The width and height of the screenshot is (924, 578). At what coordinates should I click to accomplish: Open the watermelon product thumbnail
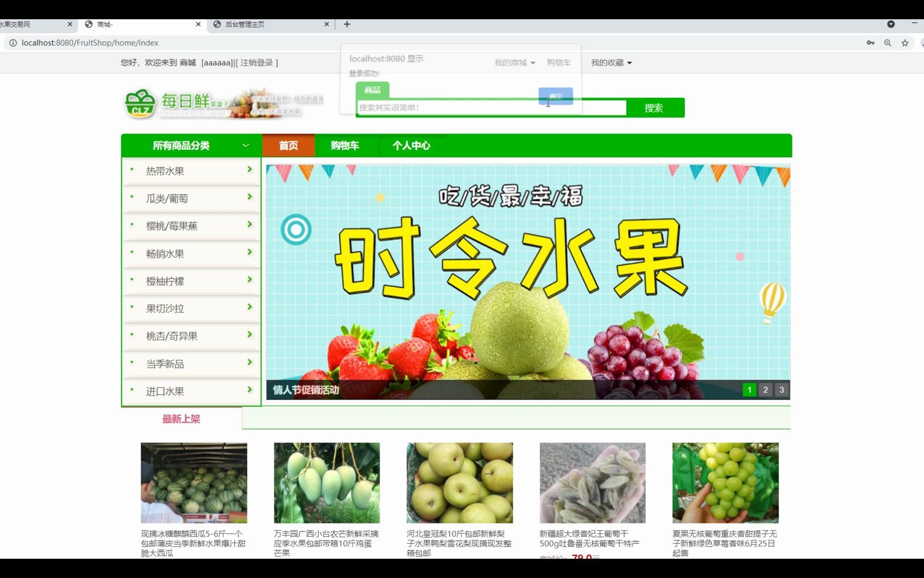pos(194,483)
